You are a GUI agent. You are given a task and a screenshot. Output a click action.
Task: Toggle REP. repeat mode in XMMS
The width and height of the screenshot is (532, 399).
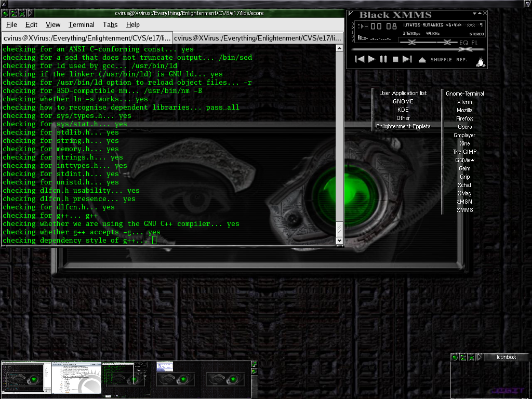pos(461,60)
